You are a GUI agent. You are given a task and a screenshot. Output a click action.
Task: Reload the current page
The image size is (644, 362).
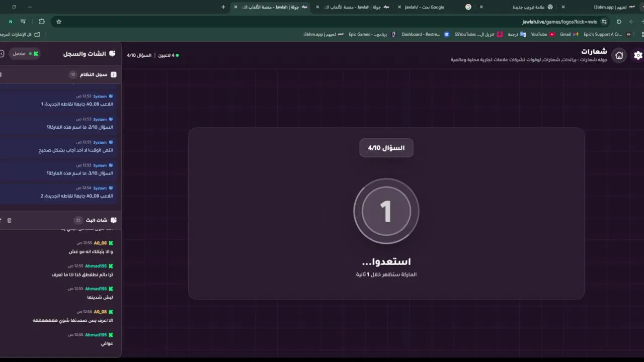(619, 22)
